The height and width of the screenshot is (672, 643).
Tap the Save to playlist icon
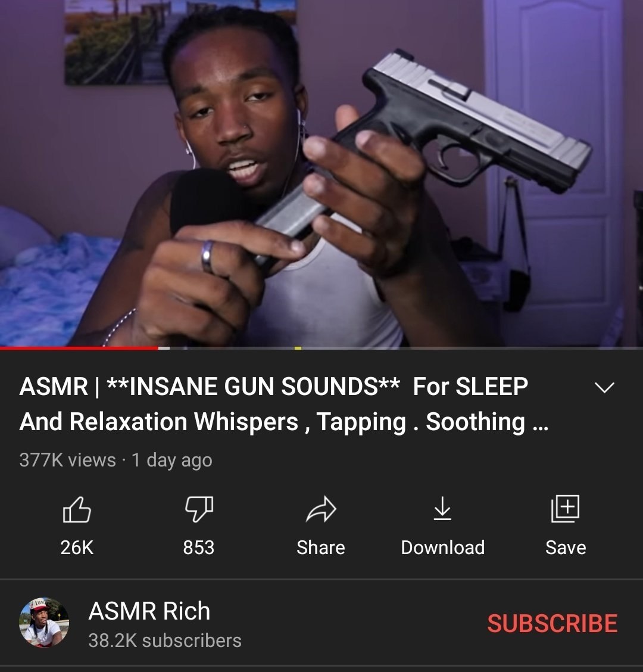click(x=565, y=509)
